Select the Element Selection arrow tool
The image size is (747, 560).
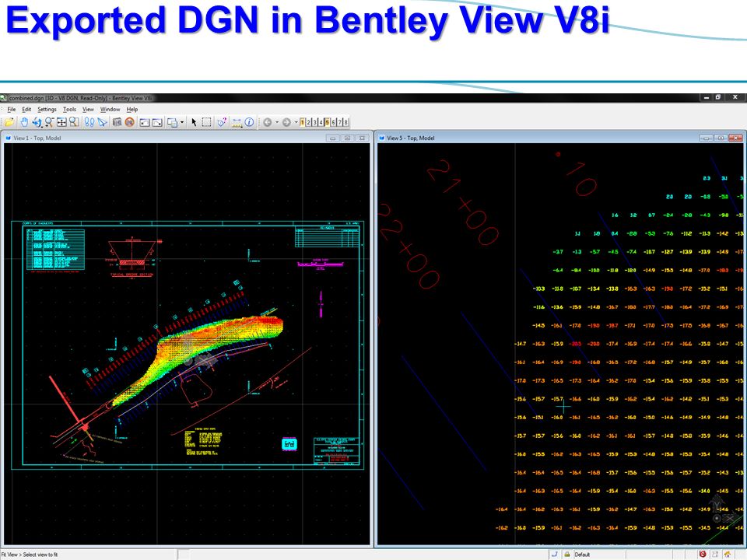click(x=194, y=122)
